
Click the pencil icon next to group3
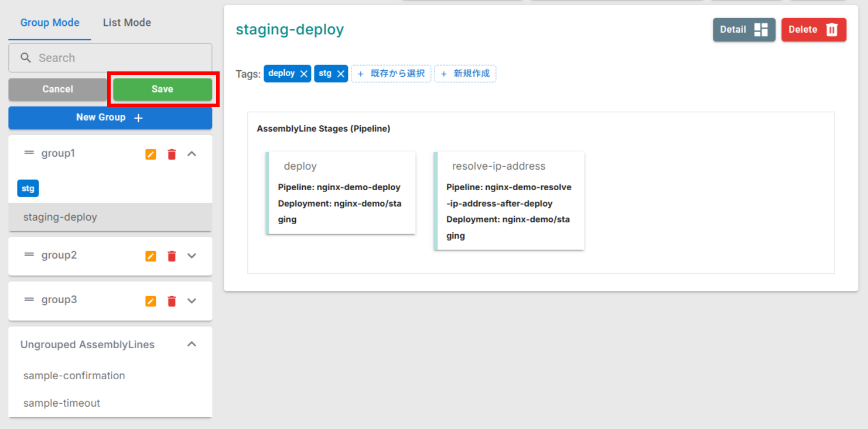151,300
